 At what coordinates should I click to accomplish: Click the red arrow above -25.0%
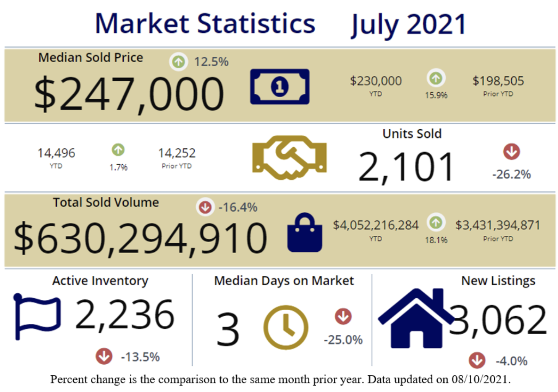coord(343,316)
